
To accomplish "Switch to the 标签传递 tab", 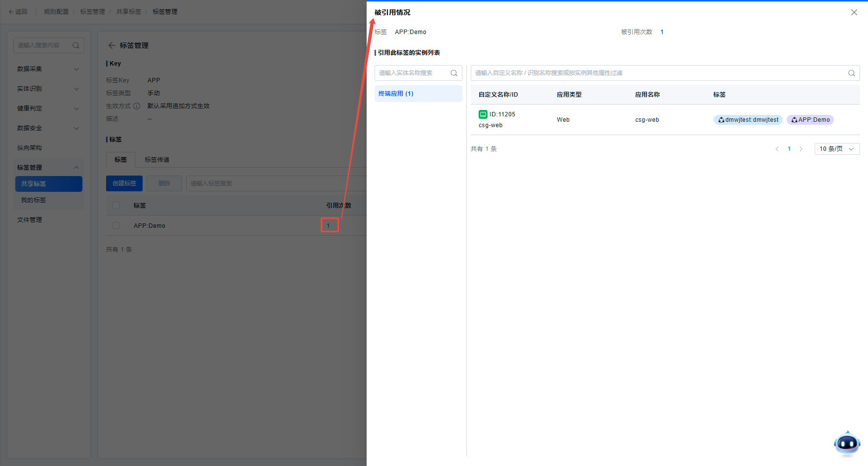I will [157, 160].
